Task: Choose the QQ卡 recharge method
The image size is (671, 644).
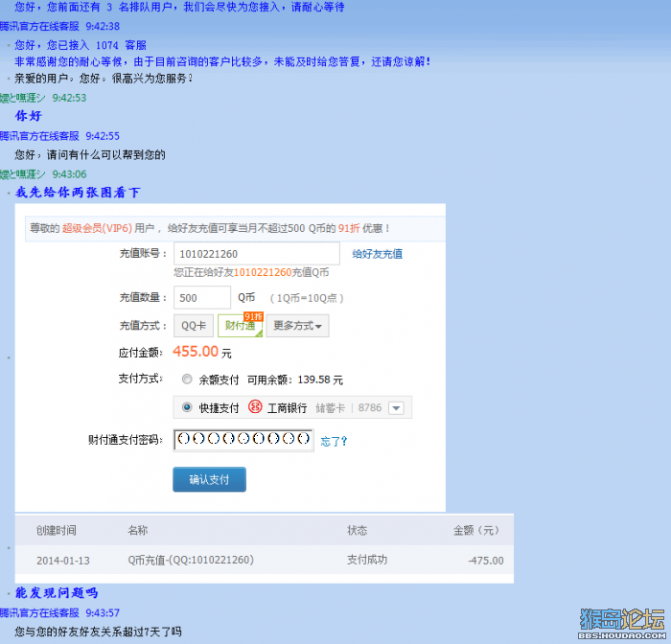Action: [194, 326]
